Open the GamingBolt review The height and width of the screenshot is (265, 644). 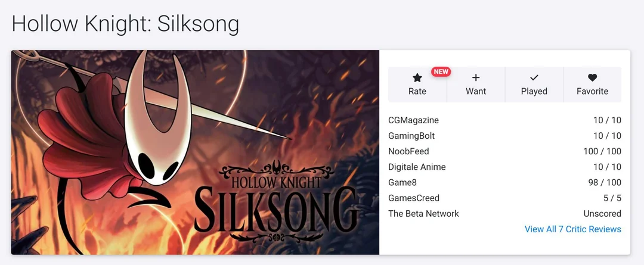pos(505,136)
